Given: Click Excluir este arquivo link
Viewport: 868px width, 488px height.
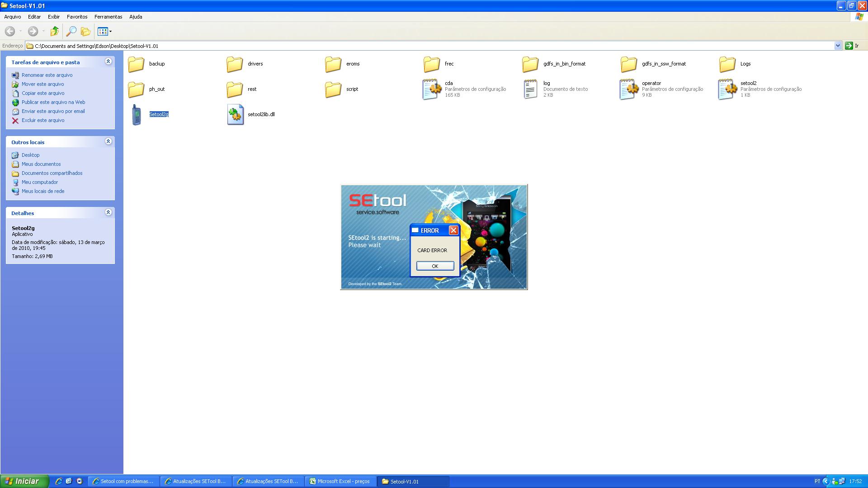Looking at the screenshot, I should 43,120.
